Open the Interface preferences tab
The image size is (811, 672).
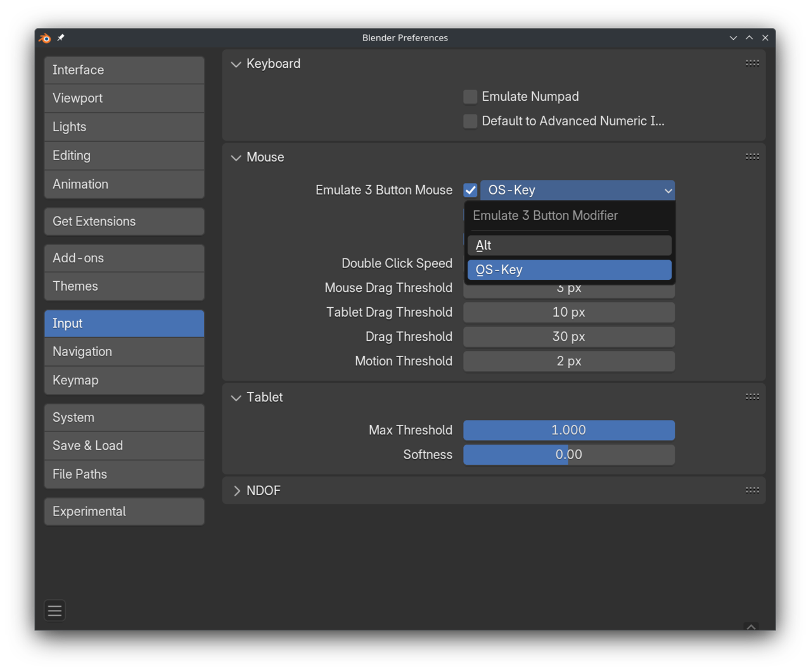click(x=124, y=70)
